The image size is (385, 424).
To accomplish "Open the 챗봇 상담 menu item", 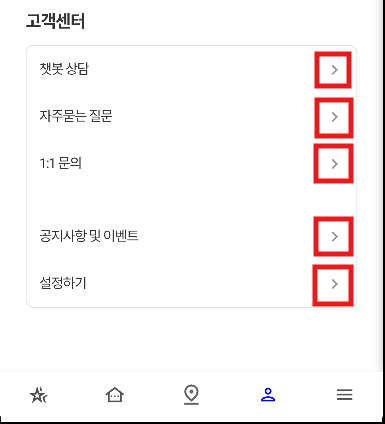I will click(191, 69).
